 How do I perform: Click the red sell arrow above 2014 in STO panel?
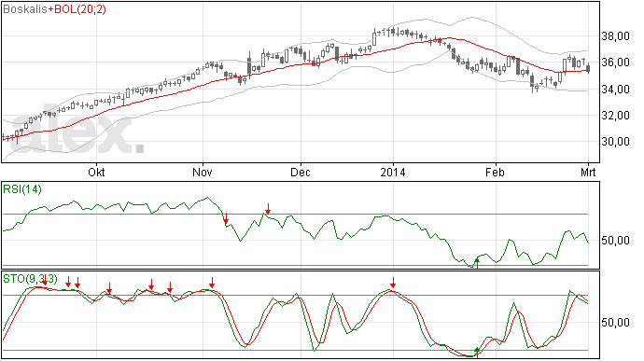393,283
